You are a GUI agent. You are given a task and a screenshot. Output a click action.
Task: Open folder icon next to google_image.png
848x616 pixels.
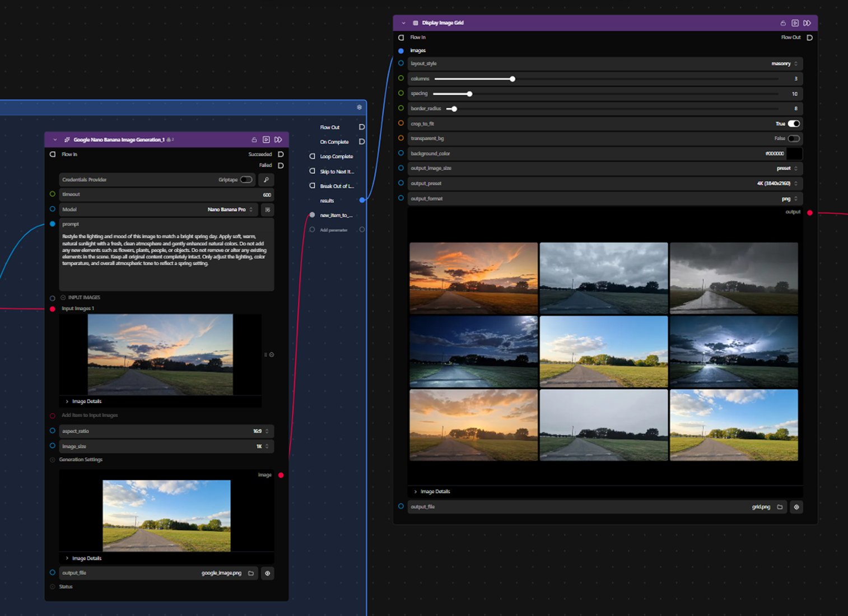pyautogui.click(x=251, y=573)
